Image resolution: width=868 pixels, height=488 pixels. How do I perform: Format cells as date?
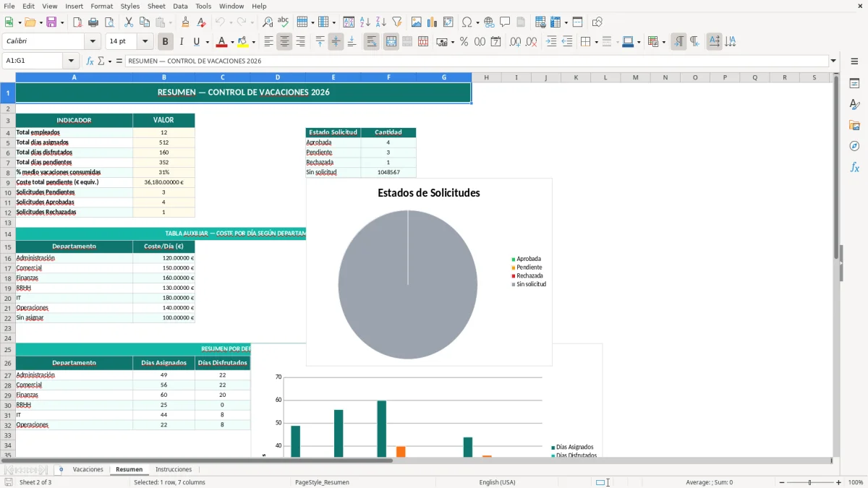coord(495,42)
